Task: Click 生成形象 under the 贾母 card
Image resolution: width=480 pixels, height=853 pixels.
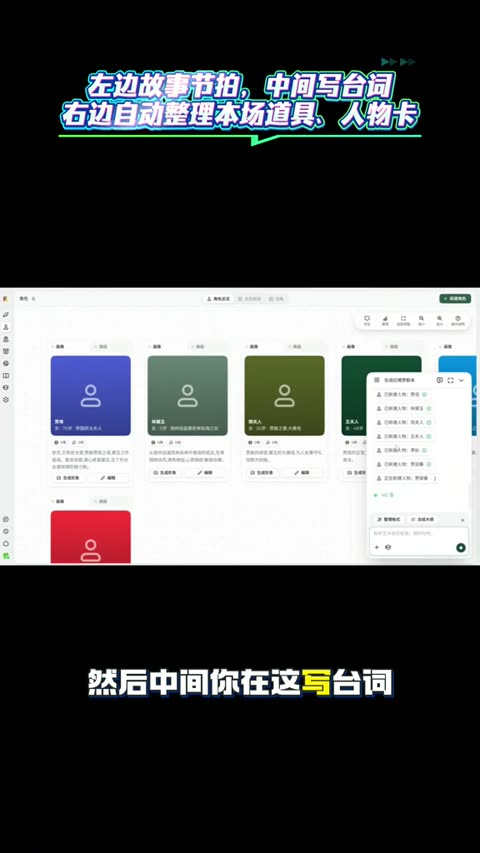Action: click(x=68, y=478)
